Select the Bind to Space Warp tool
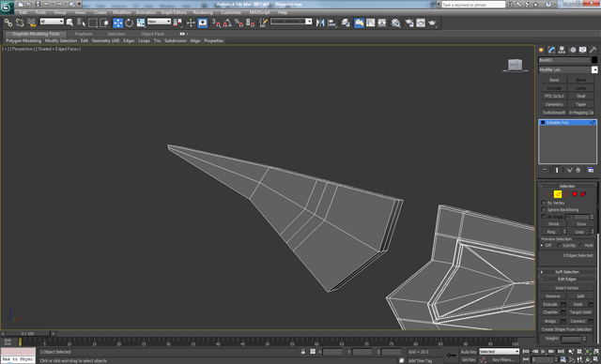This screenshot has width=601, height=364. coord(31,23)
